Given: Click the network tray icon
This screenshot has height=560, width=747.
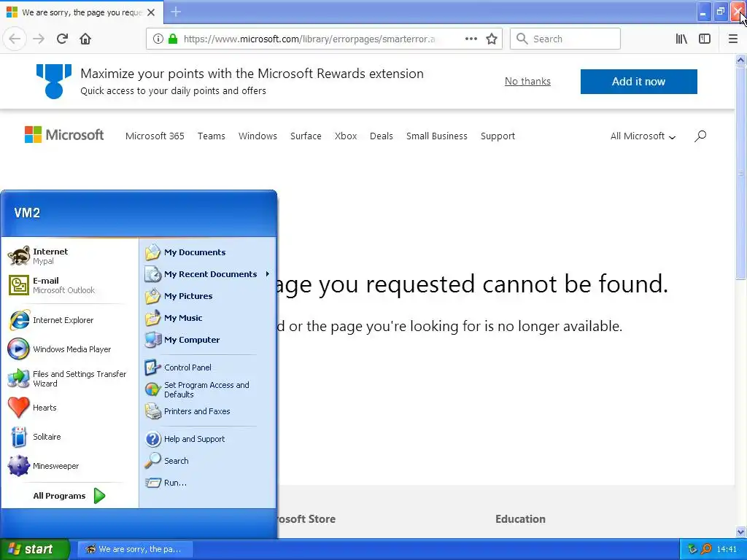Looking at the screenshot, I should click(693, 549).
